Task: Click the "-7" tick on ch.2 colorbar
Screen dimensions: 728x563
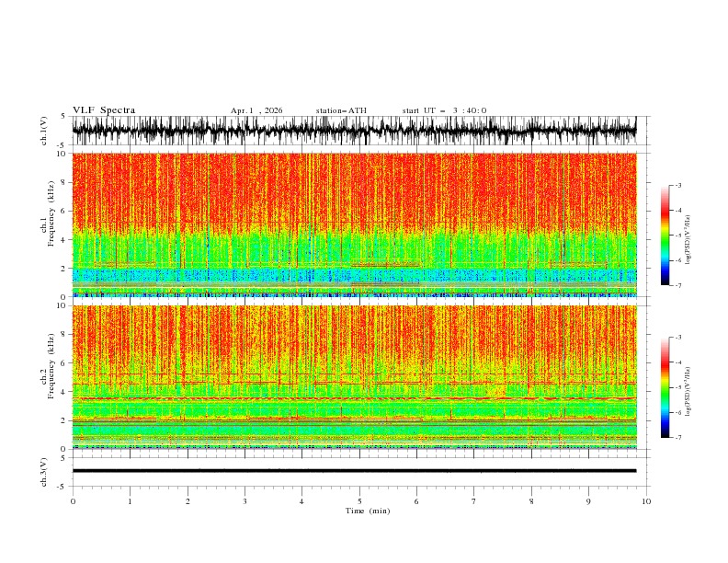Action: click(x=678, y=437)
